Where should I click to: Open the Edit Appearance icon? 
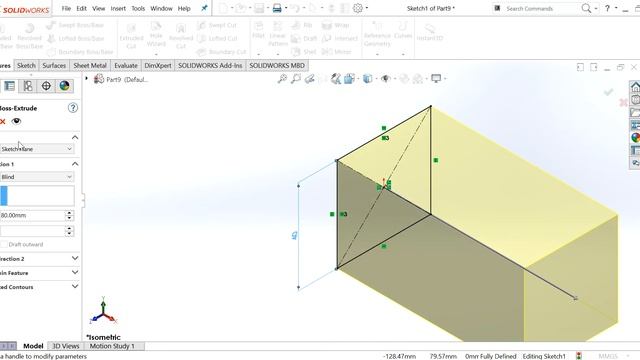[404, 79]
